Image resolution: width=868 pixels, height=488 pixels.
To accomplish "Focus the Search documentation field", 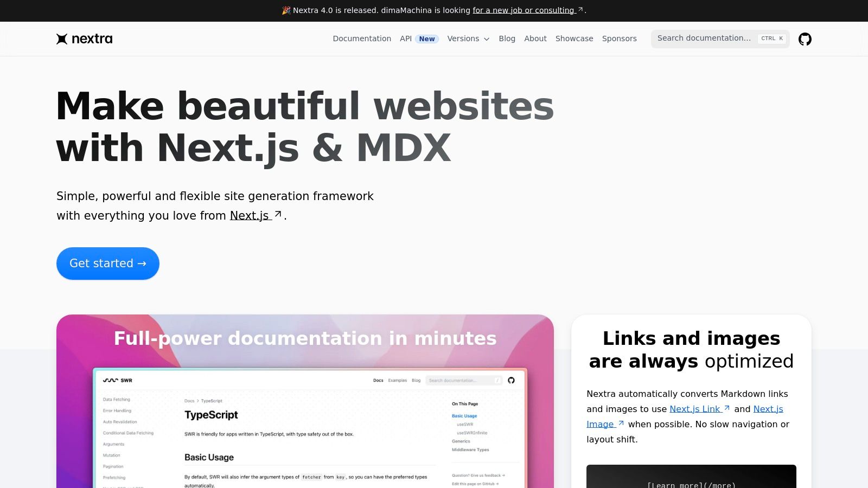I will coord(720,38).
